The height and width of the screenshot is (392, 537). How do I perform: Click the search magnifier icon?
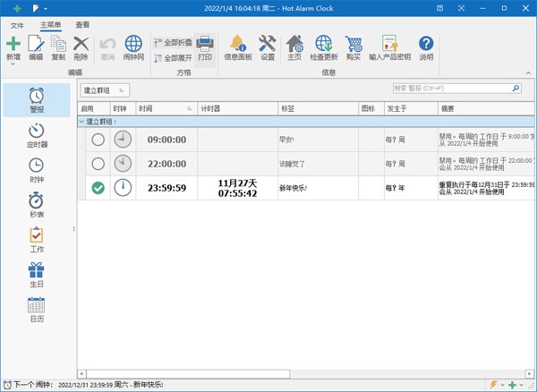pyautogui.click(x=516, y=89)
